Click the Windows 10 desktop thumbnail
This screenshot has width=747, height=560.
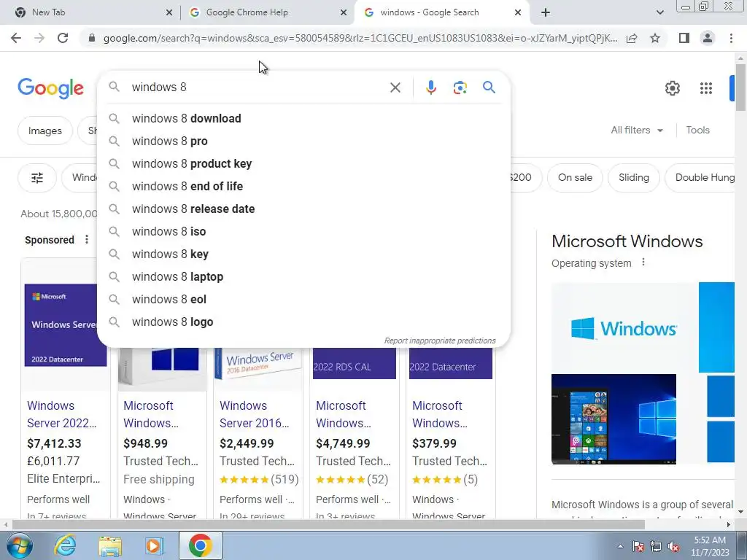point(614,419)
